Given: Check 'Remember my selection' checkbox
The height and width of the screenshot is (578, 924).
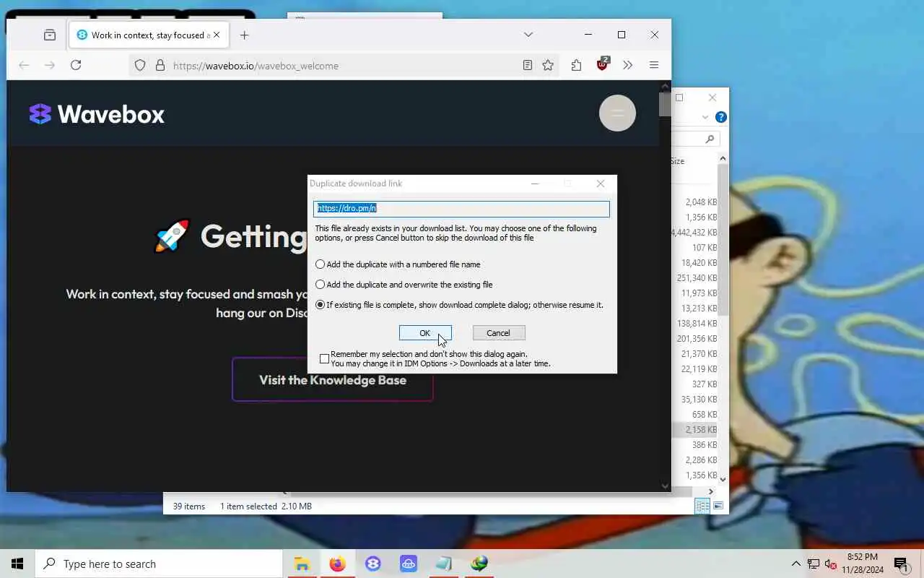Looking at the screenshot, I should point(324,358).
